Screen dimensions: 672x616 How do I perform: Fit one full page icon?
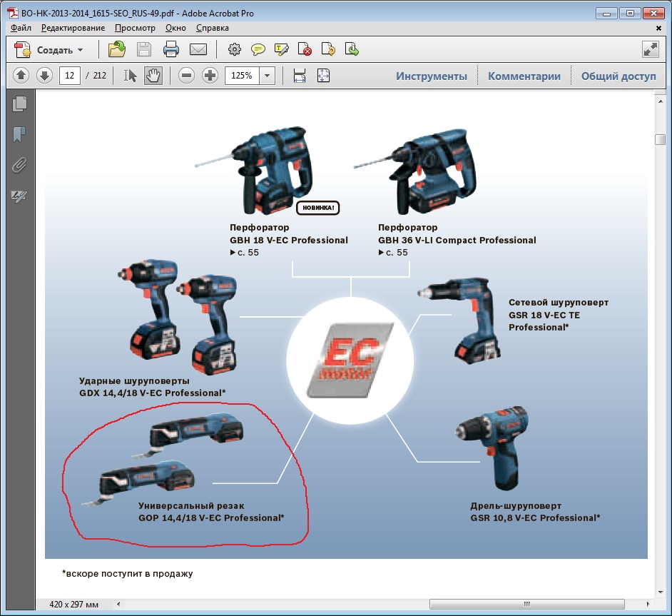(x=323, y=76)
